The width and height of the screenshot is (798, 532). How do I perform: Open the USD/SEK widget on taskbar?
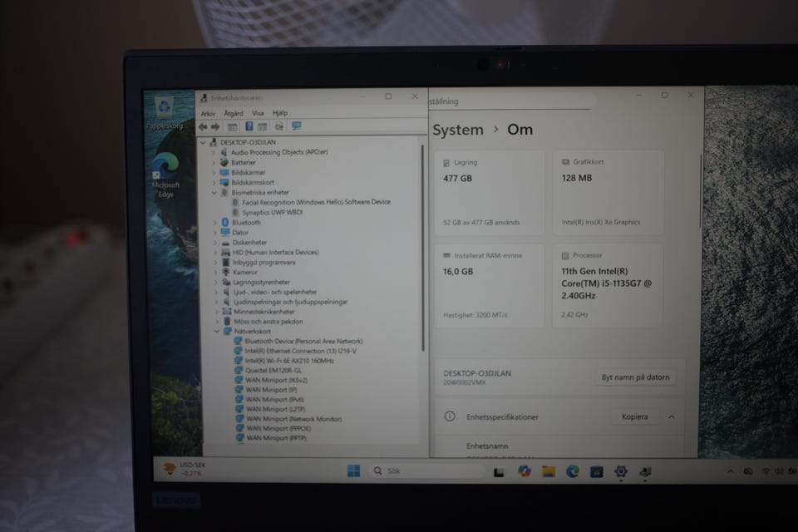[185, 469]
